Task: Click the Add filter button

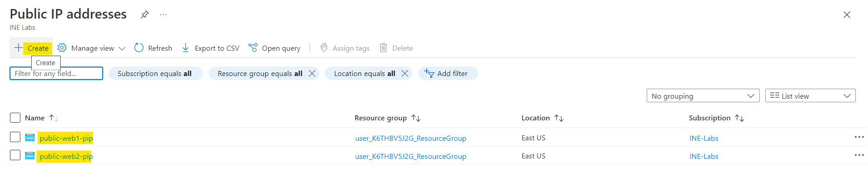Action: click(x=448, y=73)
